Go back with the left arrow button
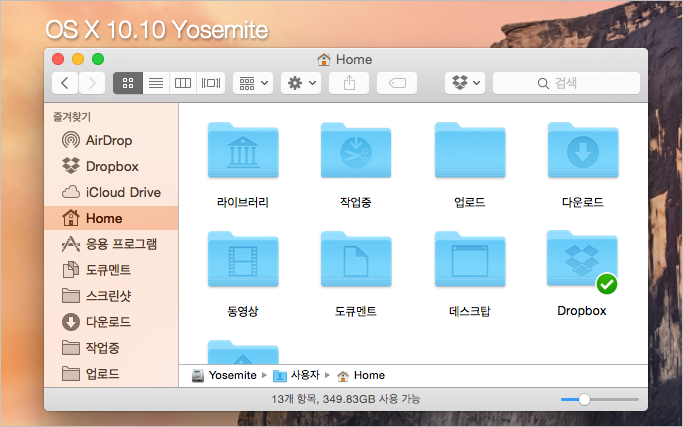This screenshot has width=683, height=427. pos(65,83)
